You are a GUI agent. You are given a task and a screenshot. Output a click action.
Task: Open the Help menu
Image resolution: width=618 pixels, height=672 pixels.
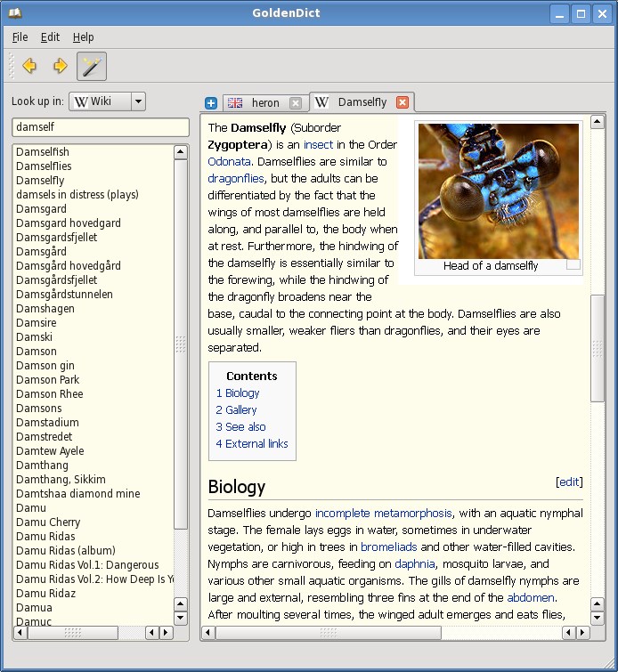(83, 37)
